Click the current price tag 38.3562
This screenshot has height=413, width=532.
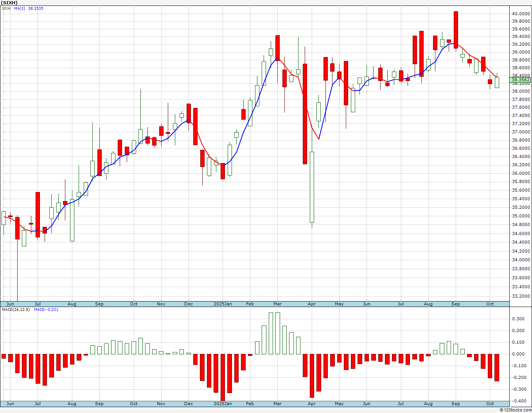520,80
